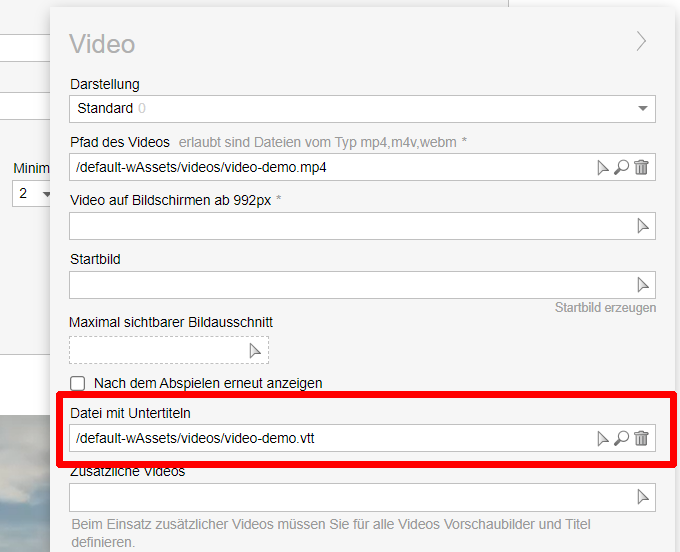Click the arrow icon in Maximal sichtbarer Bildausschnitt box

[255, 350]
